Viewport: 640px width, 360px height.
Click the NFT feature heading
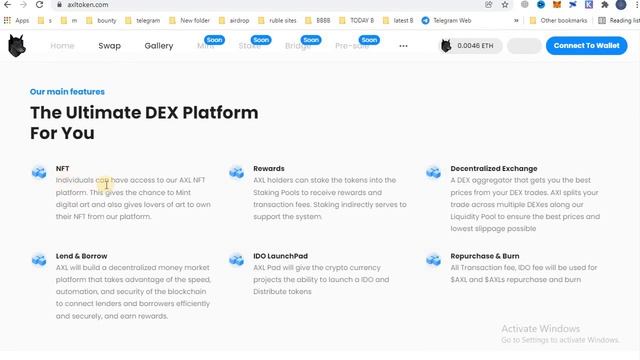62,169
